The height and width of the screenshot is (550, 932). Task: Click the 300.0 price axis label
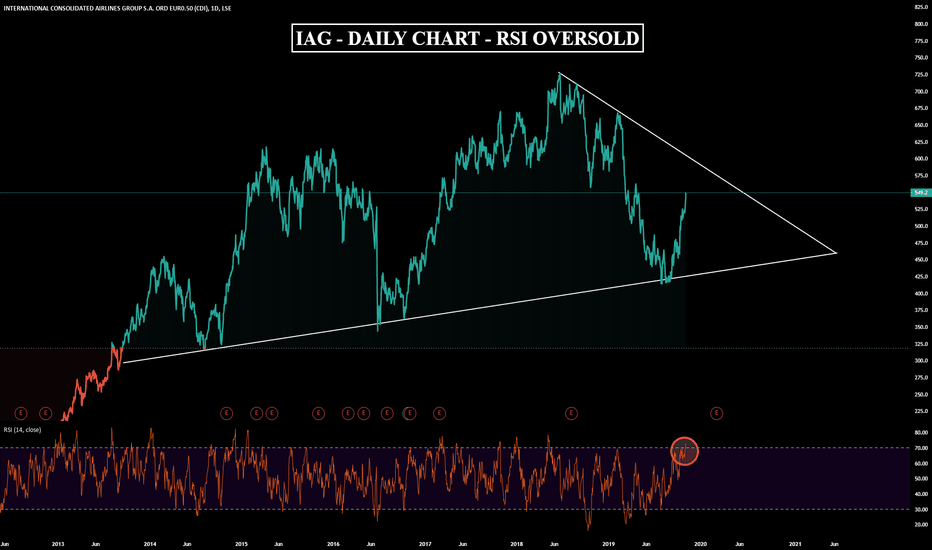pos(921,361)
